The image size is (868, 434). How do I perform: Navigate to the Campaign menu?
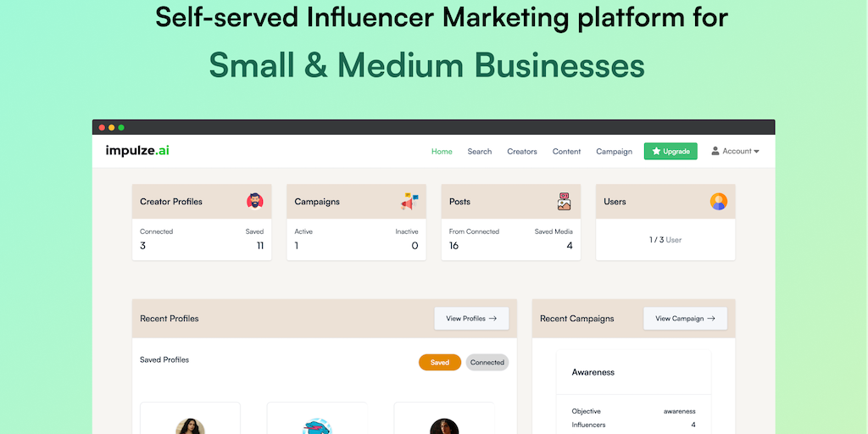tap(615, 152)
